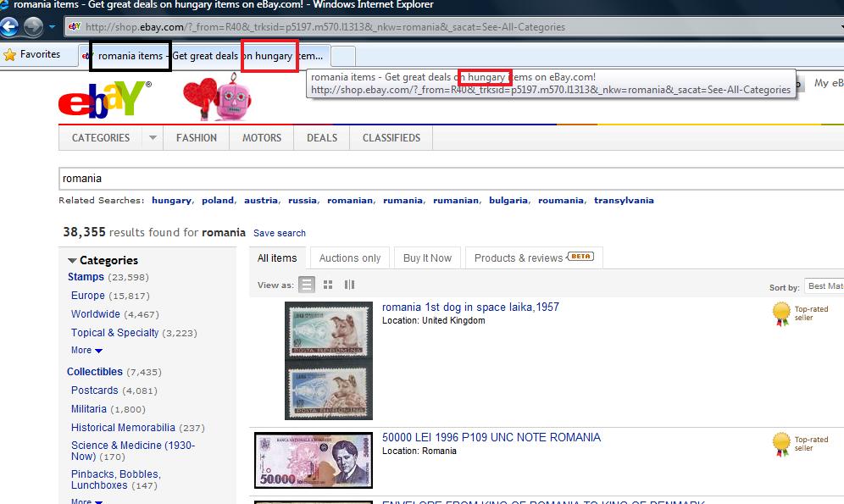Open the Sort by dropdown
Image resolution: width=844 pixels, height=504 pixels.
pos(824,286)
